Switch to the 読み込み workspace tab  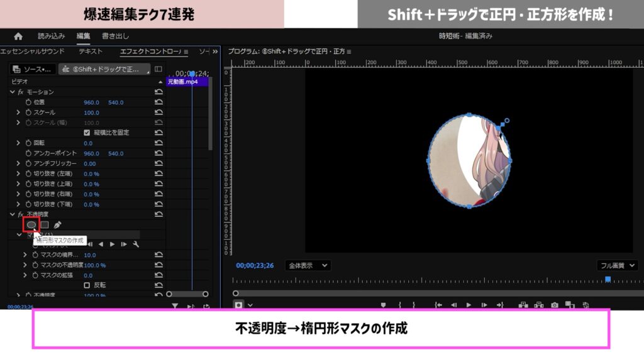[52, 36]
